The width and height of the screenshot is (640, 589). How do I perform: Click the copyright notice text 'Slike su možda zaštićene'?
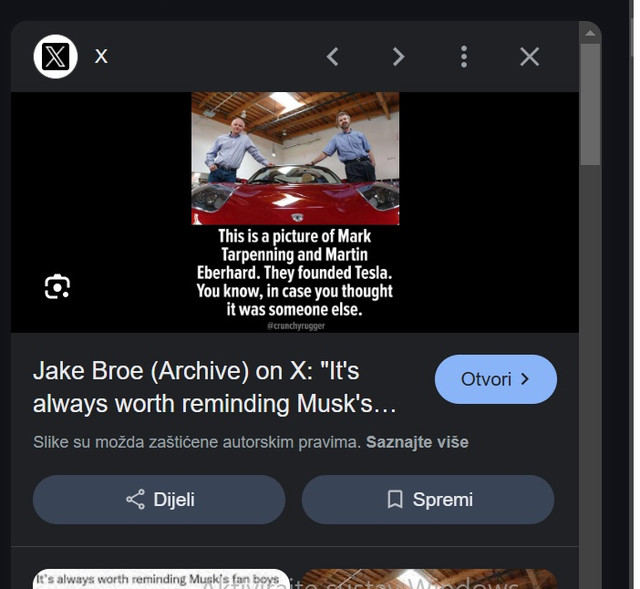point(127,442)
